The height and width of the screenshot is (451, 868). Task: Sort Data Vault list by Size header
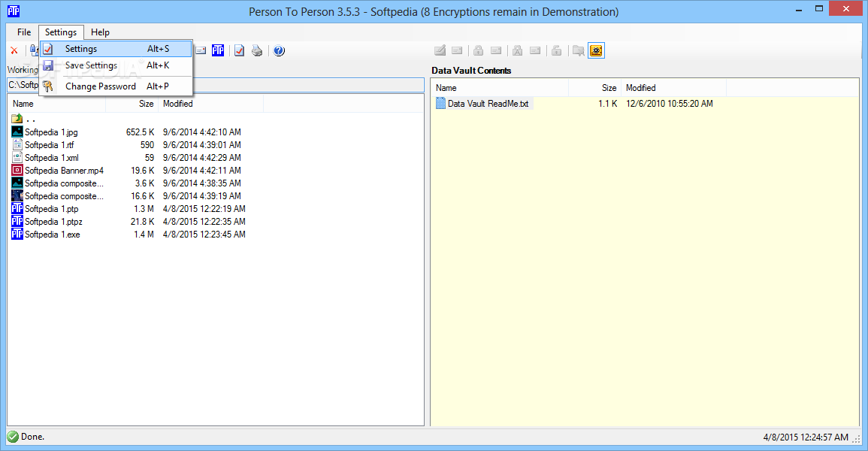[595, 87]
